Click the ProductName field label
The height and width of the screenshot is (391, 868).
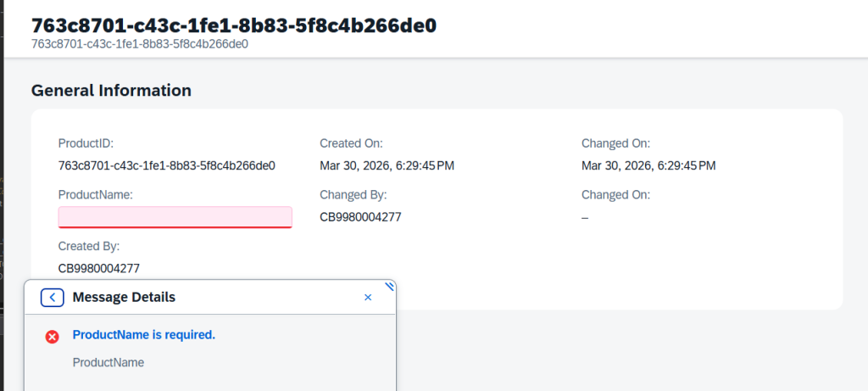96,194
